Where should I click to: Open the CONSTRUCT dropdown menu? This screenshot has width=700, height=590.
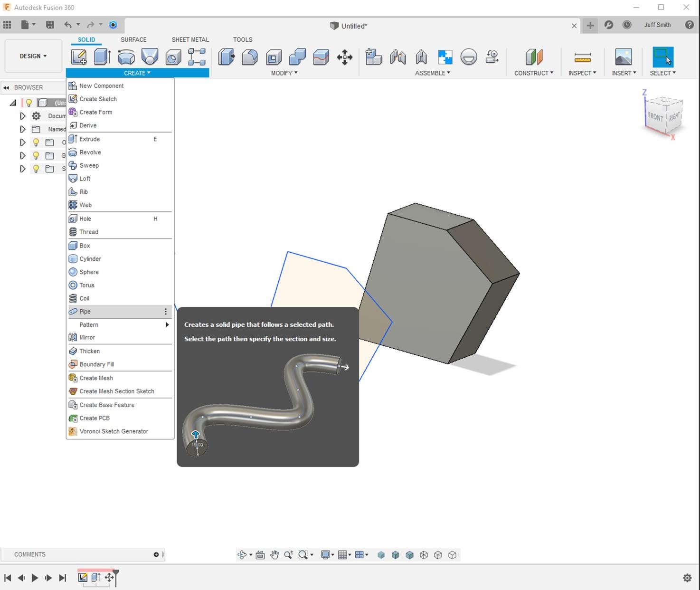coord(534,73)
